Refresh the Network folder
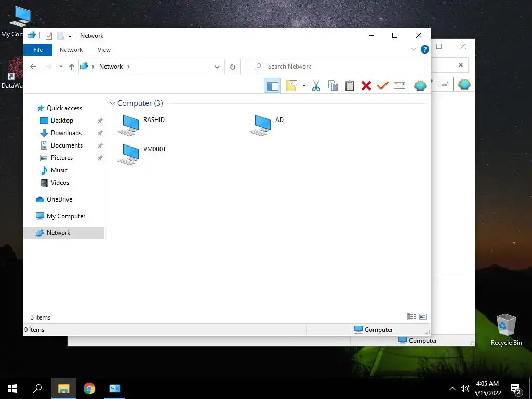Image resolution: width=532 pixels, height=399 pixels. 232,67
